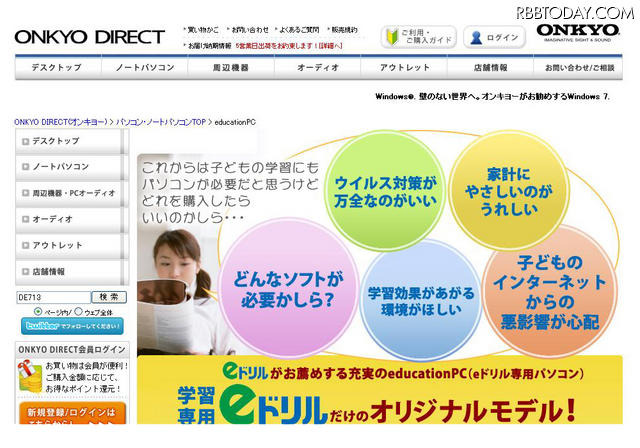Select the ページ内 radio button
Screen dimensions: 640x448
coord(38,311)
